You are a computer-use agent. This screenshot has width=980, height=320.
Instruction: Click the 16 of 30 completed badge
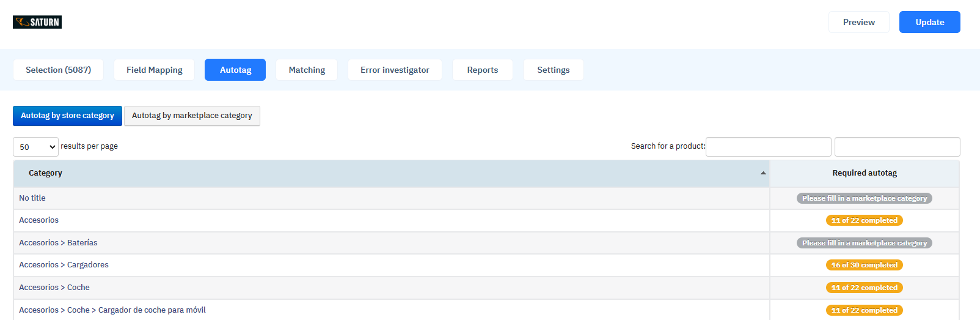click(x=865, y=265)
